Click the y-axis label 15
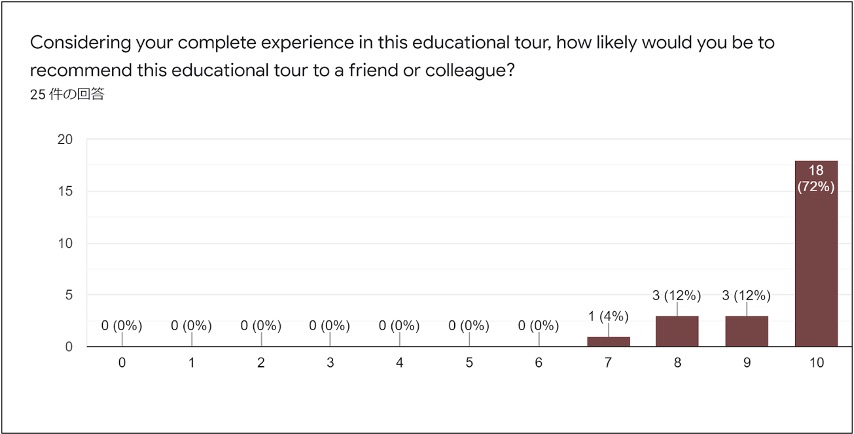Image resolution: width=854 pixels, height=434 pixels. (x=64, y=191)
